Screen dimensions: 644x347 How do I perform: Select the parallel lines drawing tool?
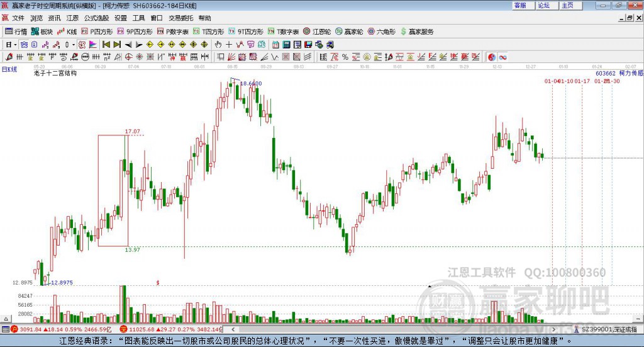tap(307, 57)
